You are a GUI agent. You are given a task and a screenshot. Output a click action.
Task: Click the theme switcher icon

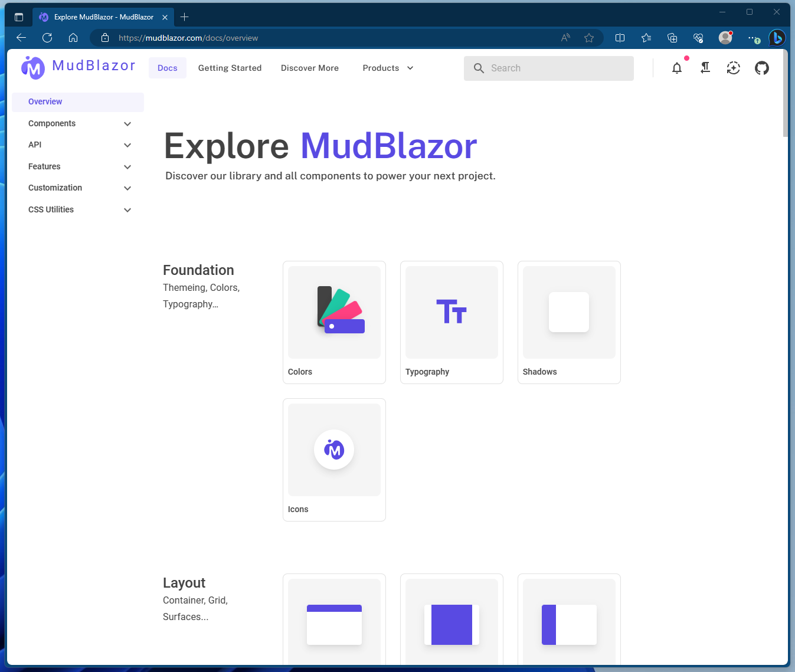point(733,68)
